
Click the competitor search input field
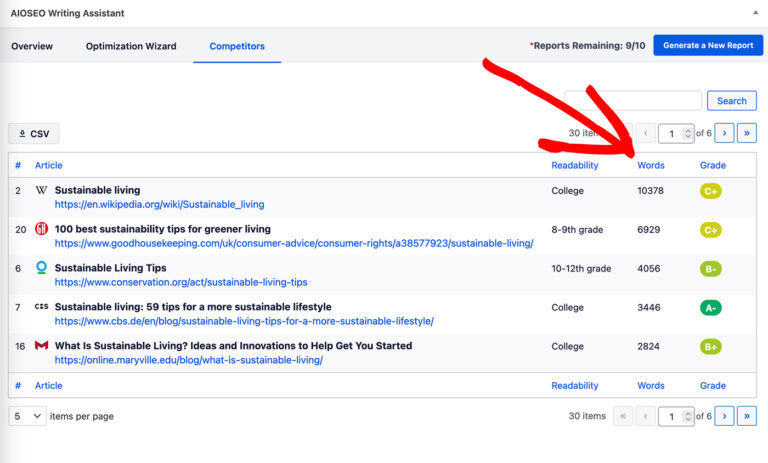[x=633, y=101]
